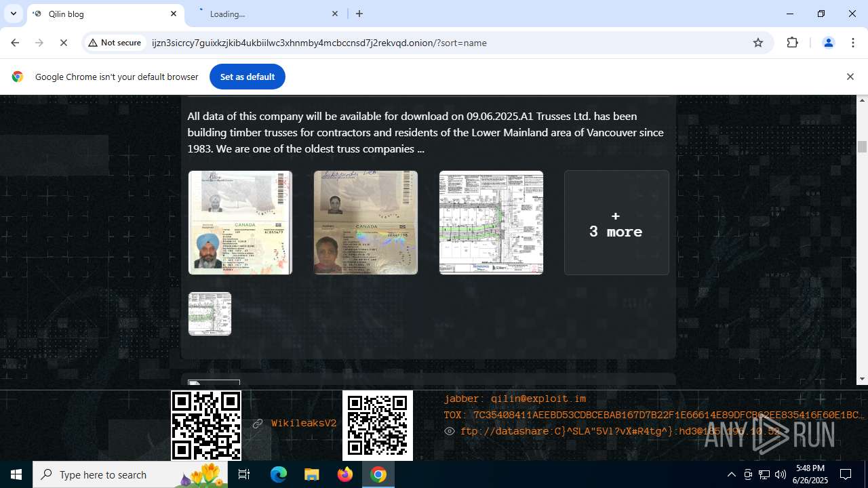Toggle the eye icon beside ftp address
This screenshot has width=868, height=488.
tap(449, 431)
